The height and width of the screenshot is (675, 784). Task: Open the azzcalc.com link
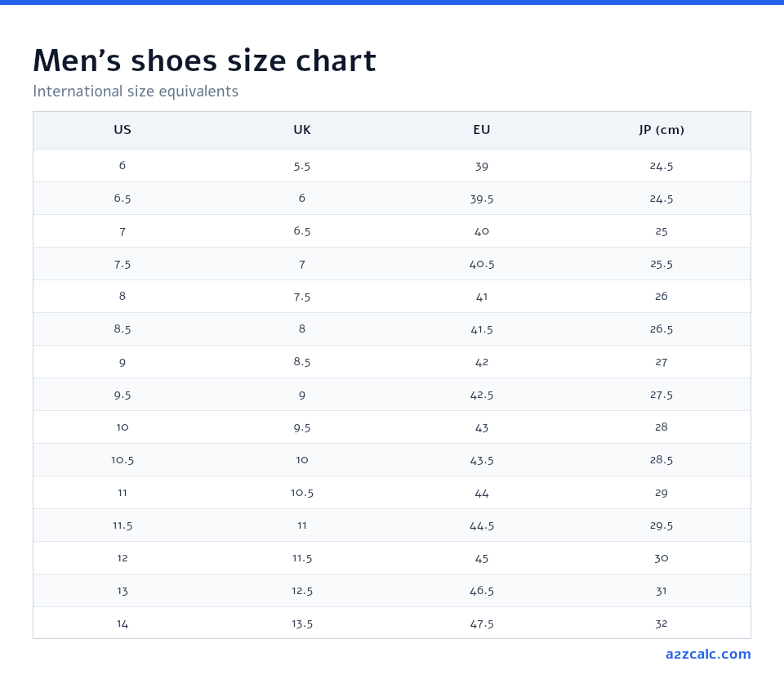[x=708, y=654]
